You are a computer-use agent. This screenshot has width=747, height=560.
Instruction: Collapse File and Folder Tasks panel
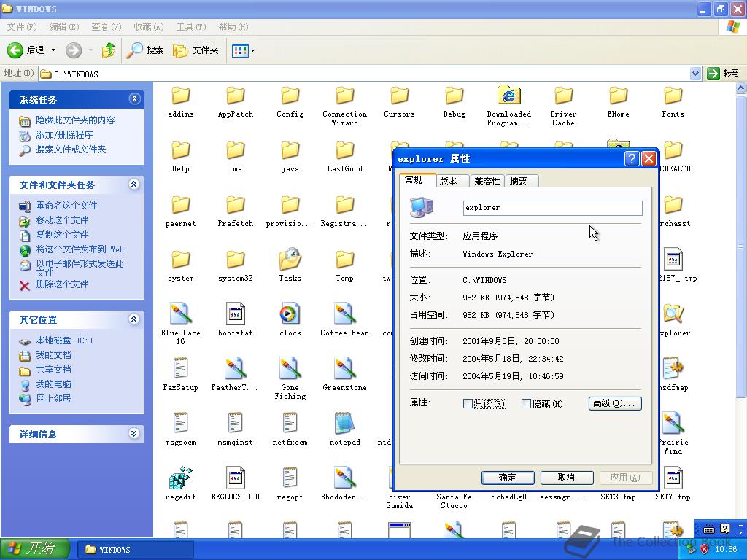[134, 184]
